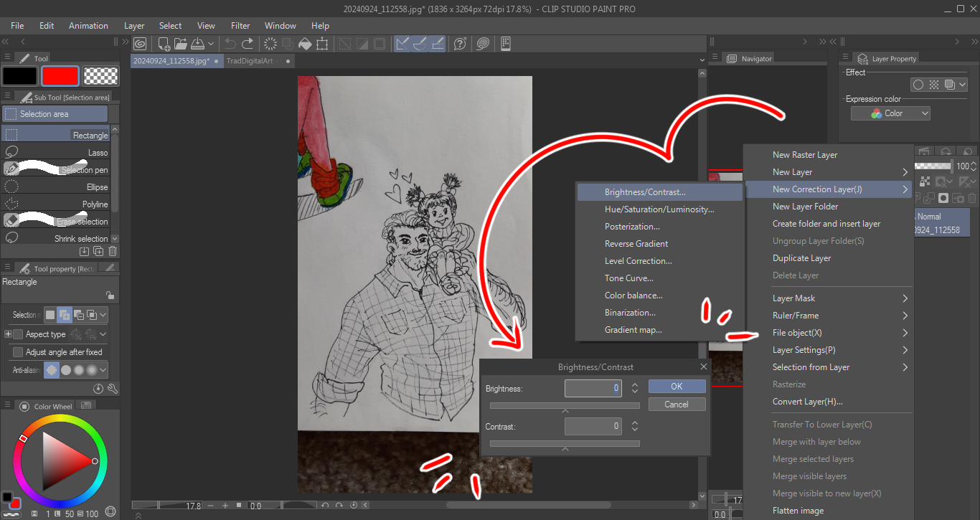Choose Remove from selection mode icon
Screen dimensions: 980x520
coord(78,314)
